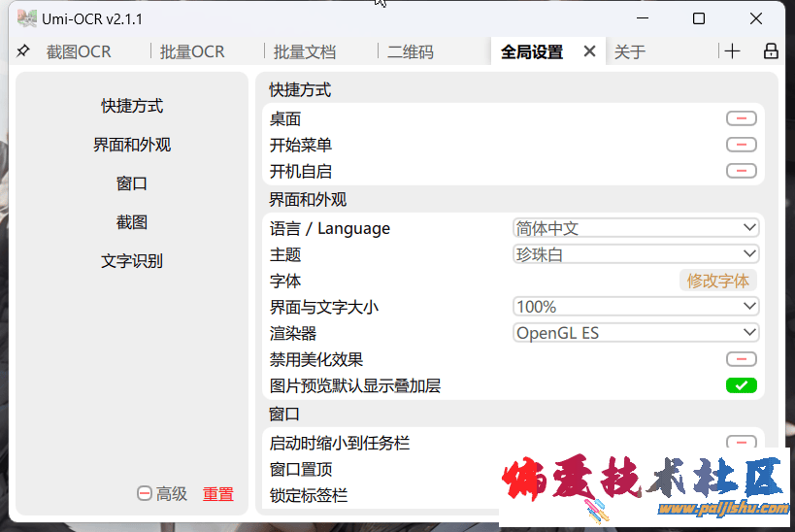Toggle the 高级 advanced mode icon
This screenshot has width=795, height=532.
[x=145, y=493]
